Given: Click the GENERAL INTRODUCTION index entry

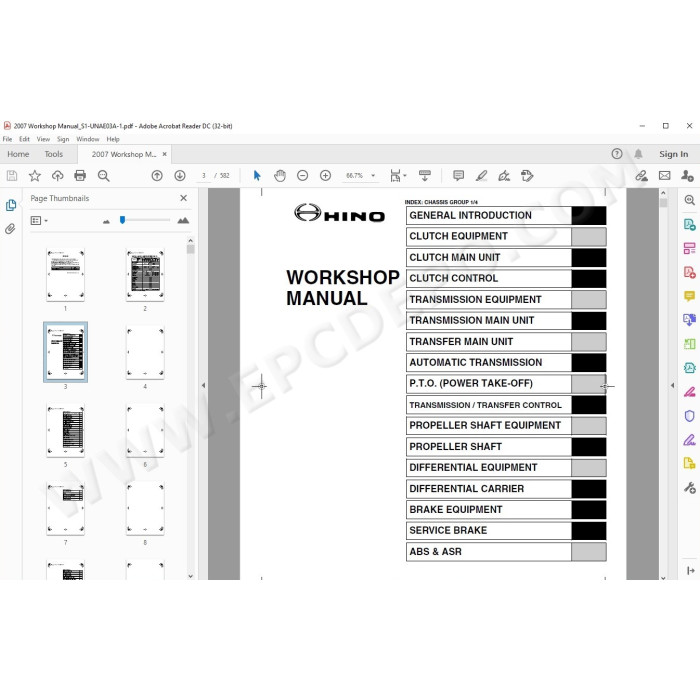Looking at the screenshot, I should coord(506,216).
